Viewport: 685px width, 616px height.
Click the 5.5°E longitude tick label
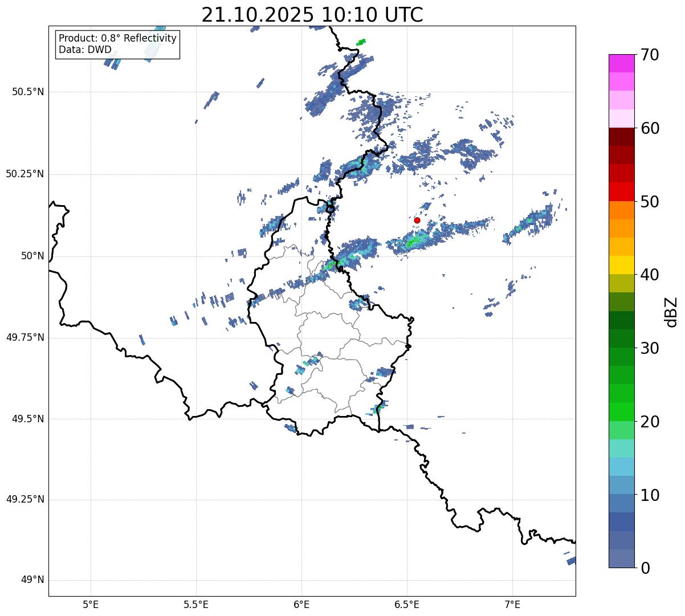pos(196,605)
